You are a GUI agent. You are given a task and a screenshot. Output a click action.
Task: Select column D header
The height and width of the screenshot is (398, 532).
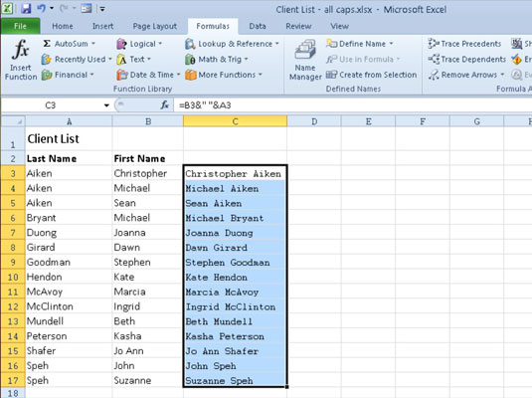tap(314, 121)
